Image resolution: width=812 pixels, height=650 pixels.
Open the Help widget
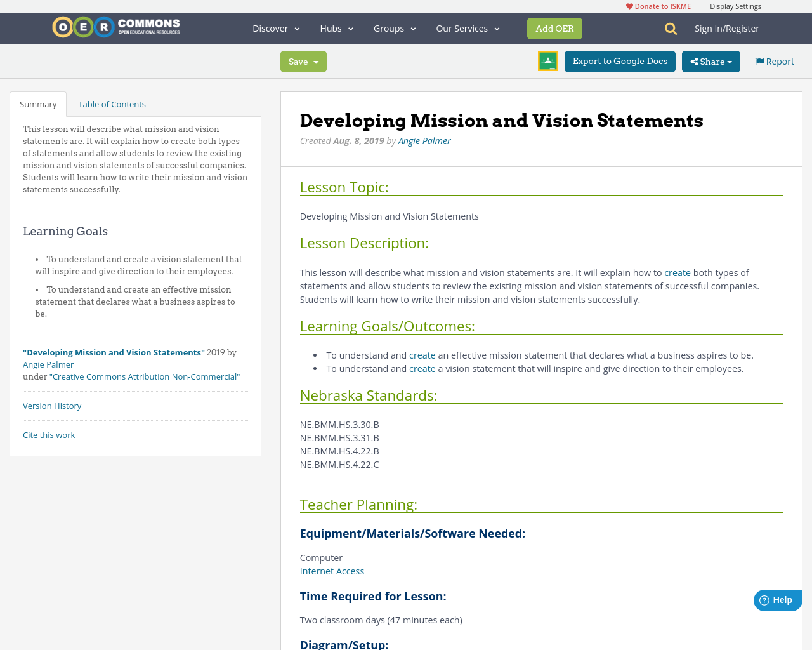pos(776,599)
